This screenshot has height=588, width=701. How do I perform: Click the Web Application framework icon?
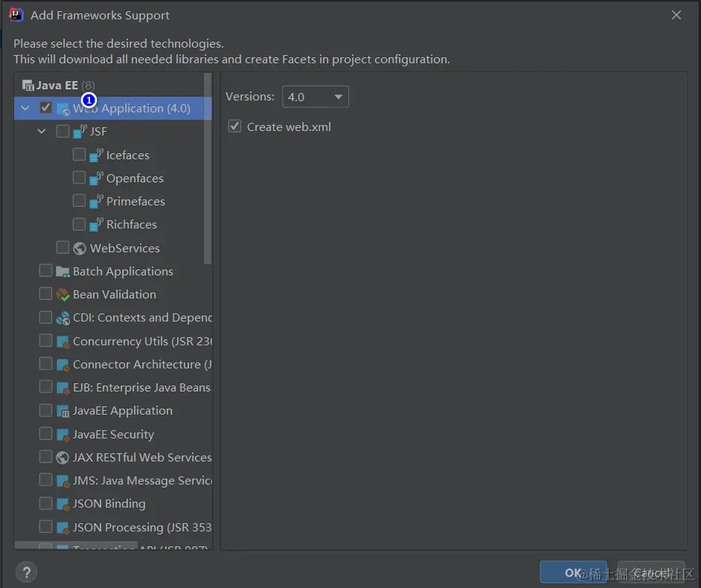63,109
